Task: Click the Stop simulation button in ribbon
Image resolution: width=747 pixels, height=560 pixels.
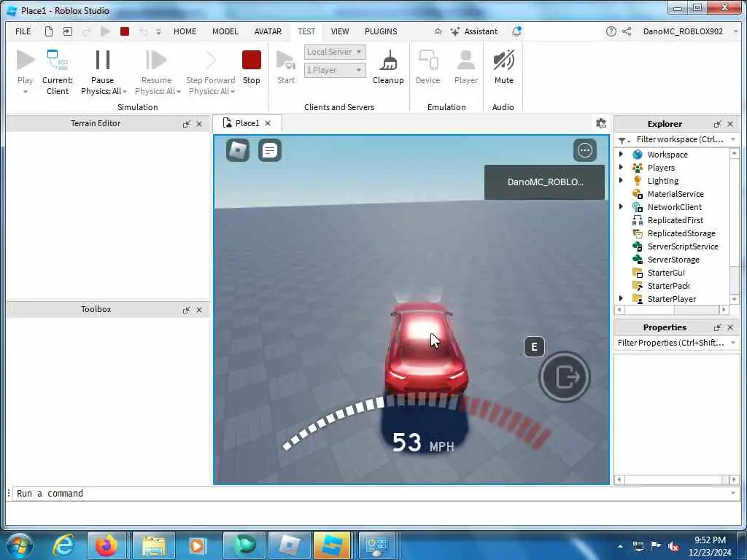Action: coord(251,67)
